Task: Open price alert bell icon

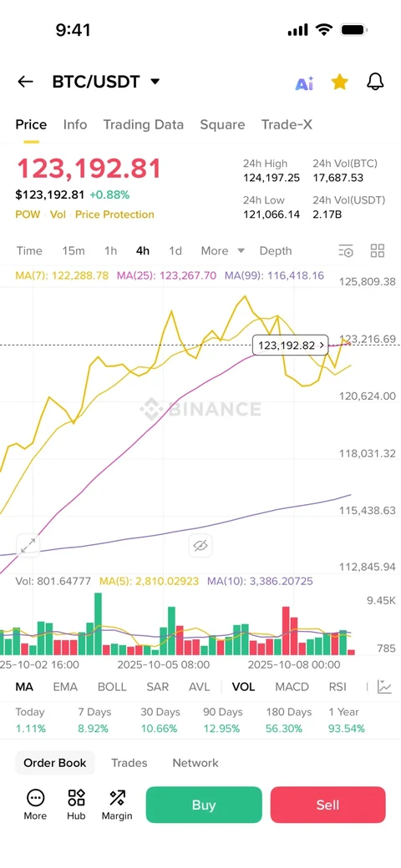Action: [376, 83]
